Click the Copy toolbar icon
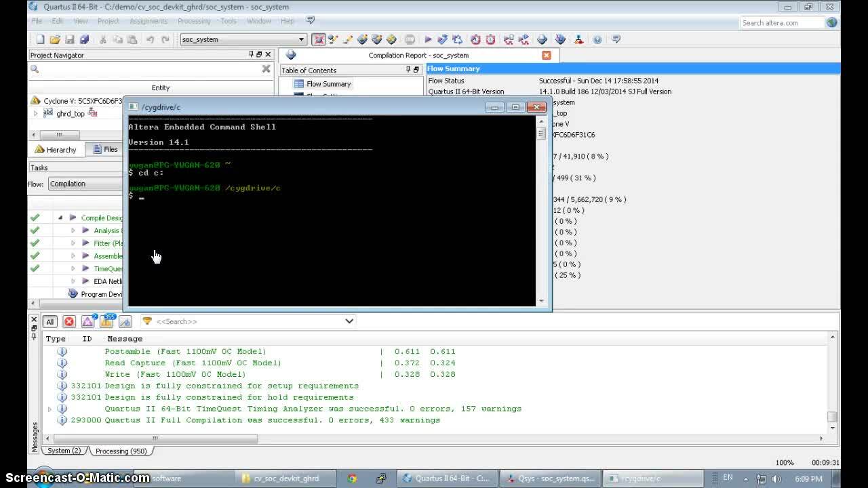The width and height of the screenshot is (868, 488). [117, 39]
